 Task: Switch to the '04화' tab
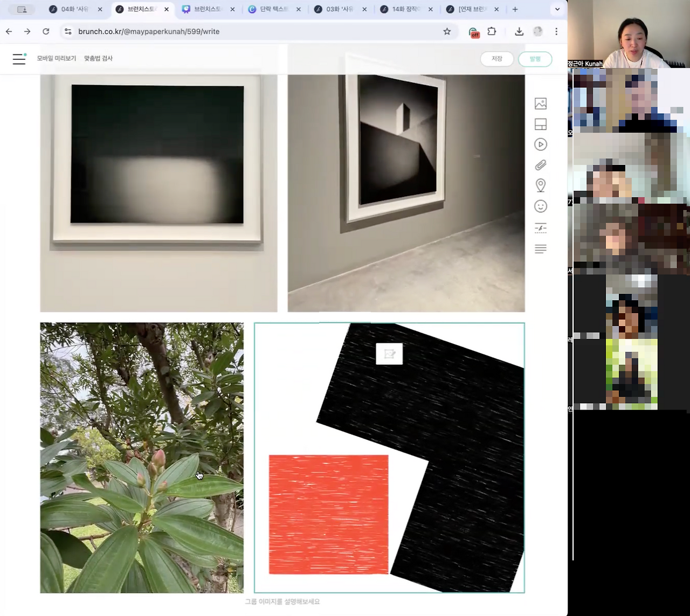click(x=75, y=9)
